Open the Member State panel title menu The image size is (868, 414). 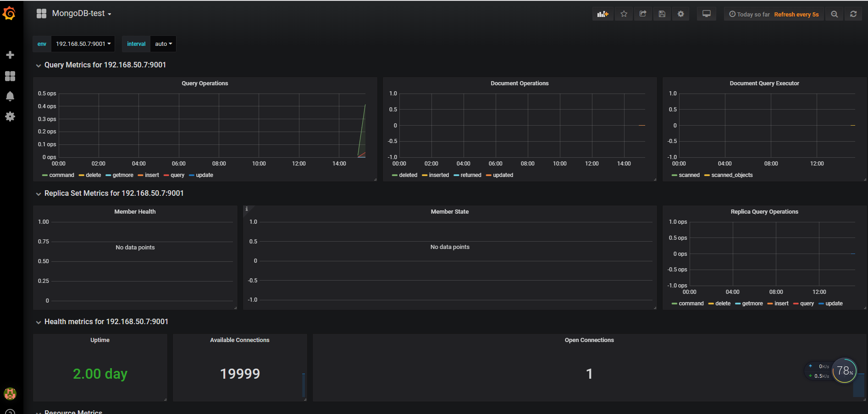pos(450,212)
